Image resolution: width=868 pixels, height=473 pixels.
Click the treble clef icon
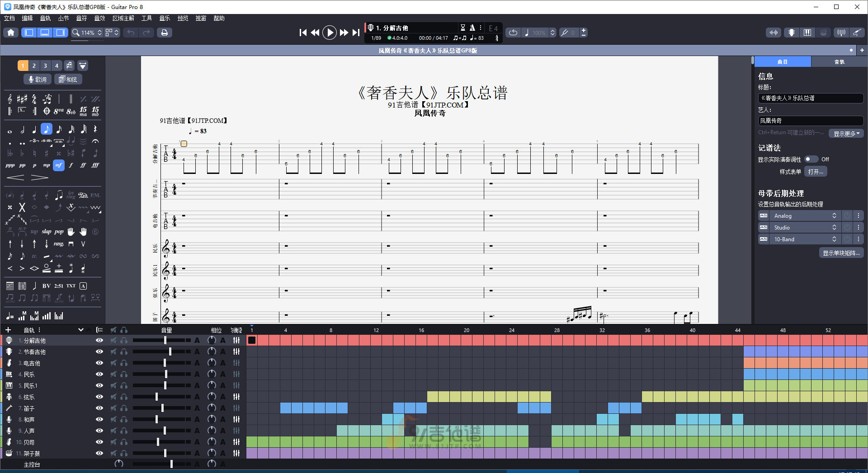(10, 99)
